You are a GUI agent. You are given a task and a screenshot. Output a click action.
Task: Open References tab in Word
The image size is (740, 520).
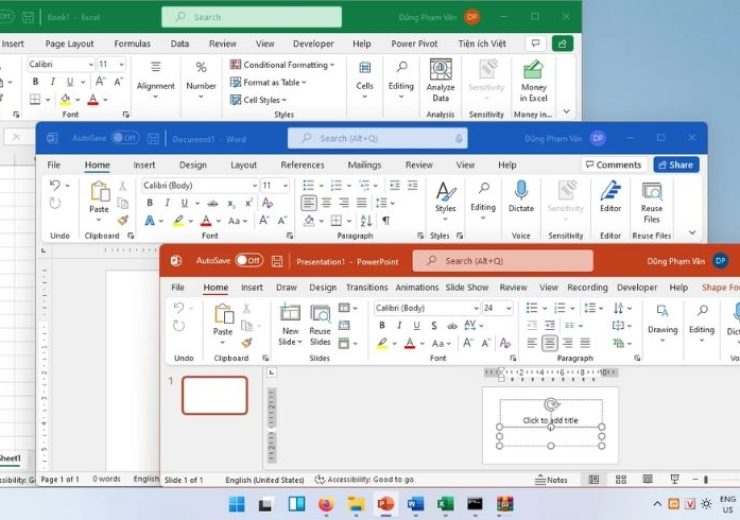point(302,165)
